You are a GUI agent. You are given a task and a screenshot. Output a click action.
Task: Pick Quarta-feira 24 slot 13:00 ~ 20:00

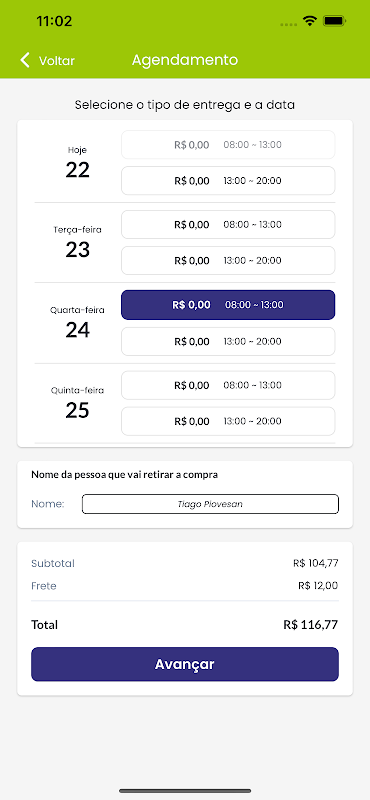point(228,341)
